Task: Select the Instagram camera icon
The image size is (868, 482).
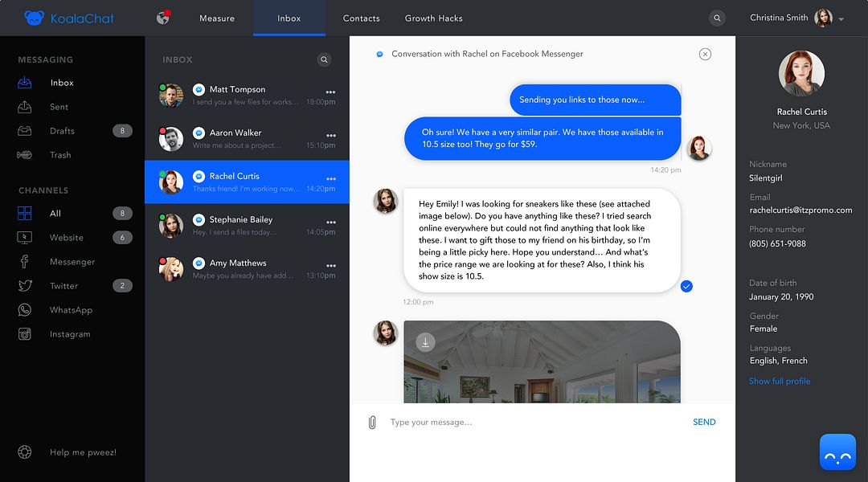Action: pyautogui.click(x=24, y=334)
